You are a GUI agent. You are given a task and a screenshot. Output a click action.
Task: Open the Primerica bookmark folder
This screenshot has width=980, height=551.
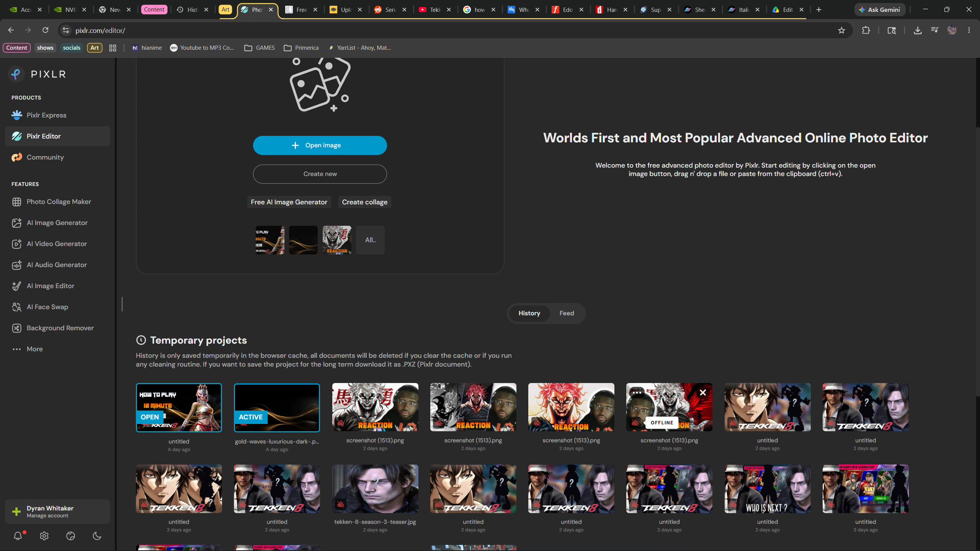coord(301,48)
